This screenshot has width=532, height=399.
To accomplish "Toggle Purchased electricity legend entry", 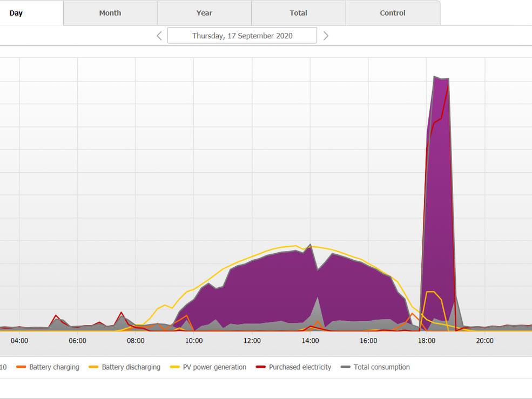I will 300,367.
